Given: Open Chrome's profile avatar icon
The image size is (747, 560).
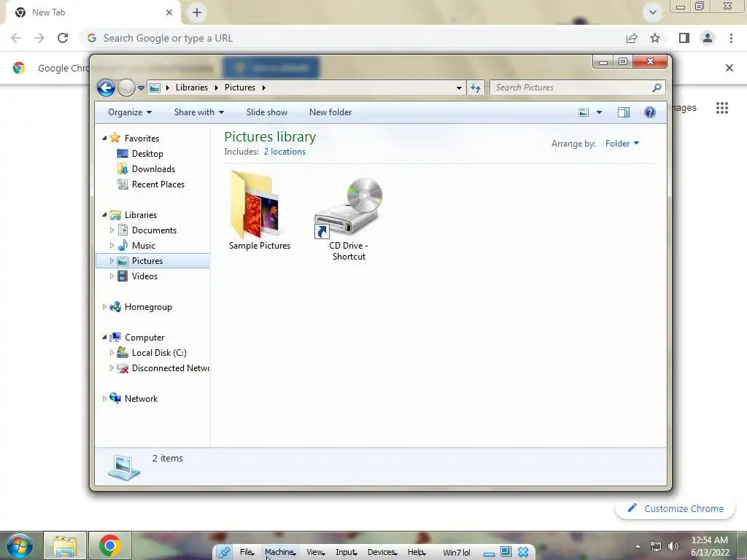Looking at the screenshot, I should tap(708, 38).
